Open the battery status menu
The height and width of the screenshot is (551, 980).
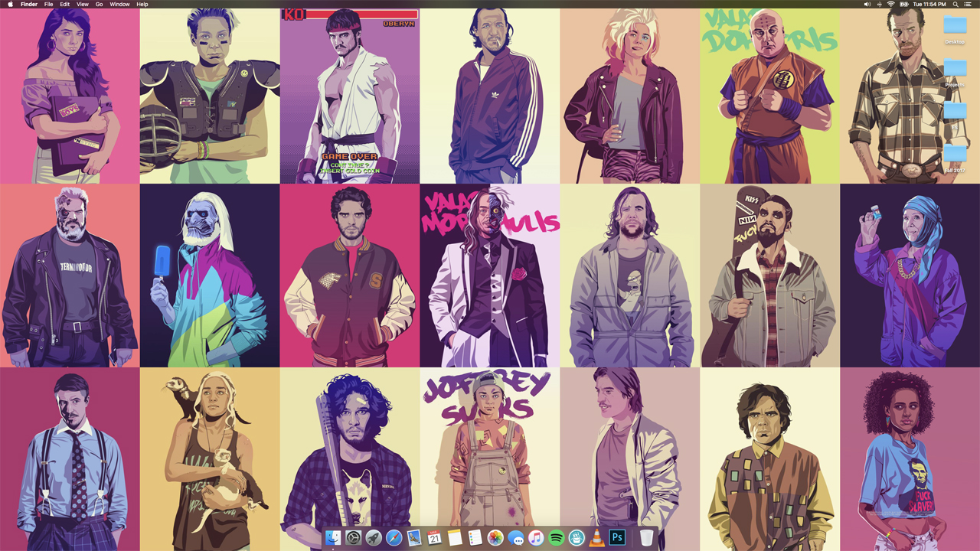(x=904, y=5)
